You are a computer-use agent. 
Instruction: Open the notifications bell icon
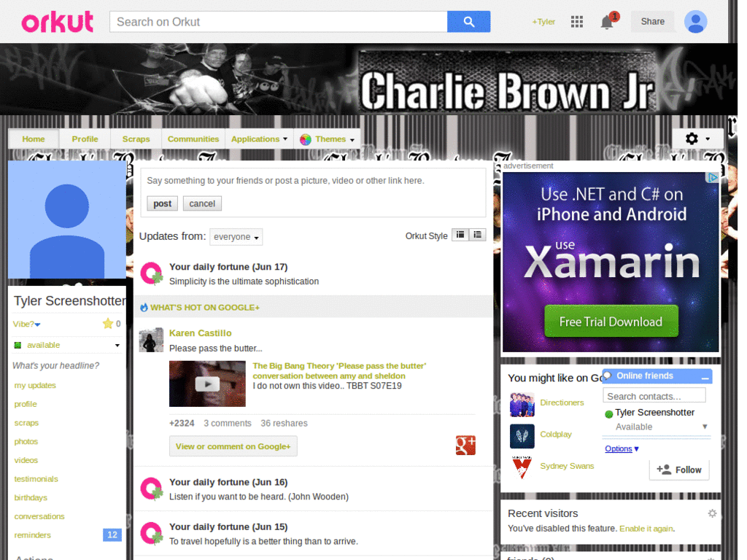pos(607,22)
